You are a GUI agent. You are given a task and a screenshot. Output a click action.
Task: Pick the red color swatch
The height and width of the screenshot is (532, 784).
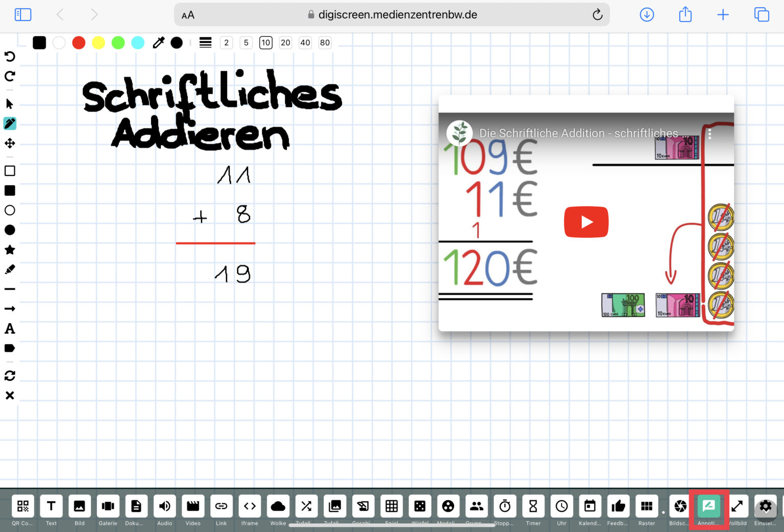pyautogui.click(x=79, y=43)
